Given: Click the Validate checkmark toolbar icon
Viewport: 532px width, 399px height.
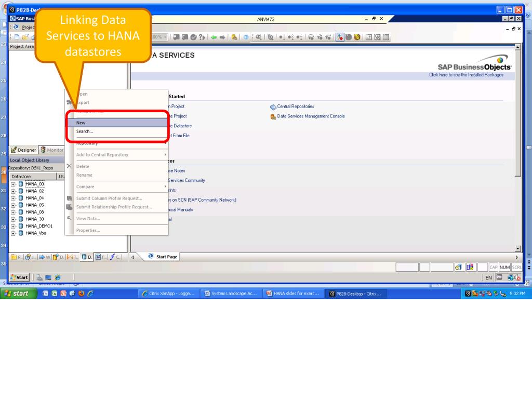Looking at the screenshot, I should tap(193, 37).
